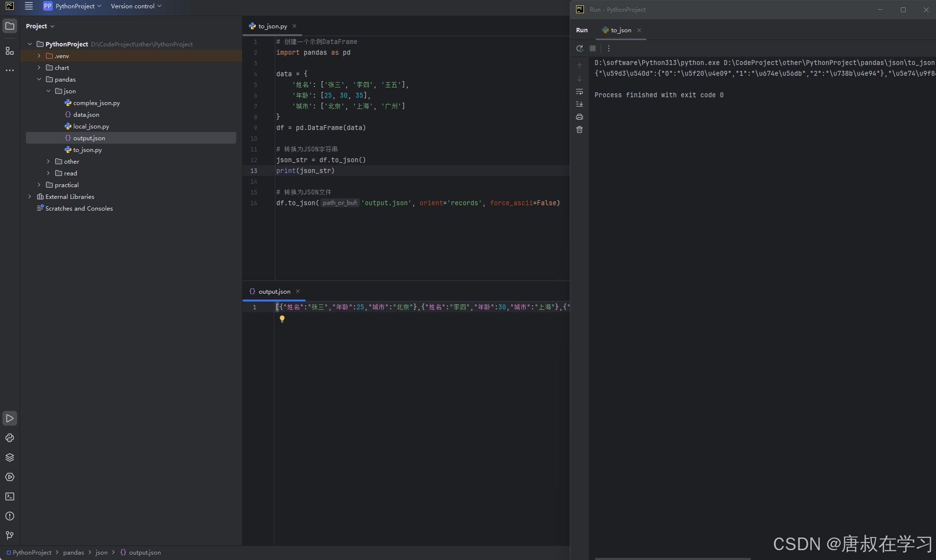Open the Project tool window icon
Image resolution: width=936 pixels, height=560 pixels.
point(10,26)
